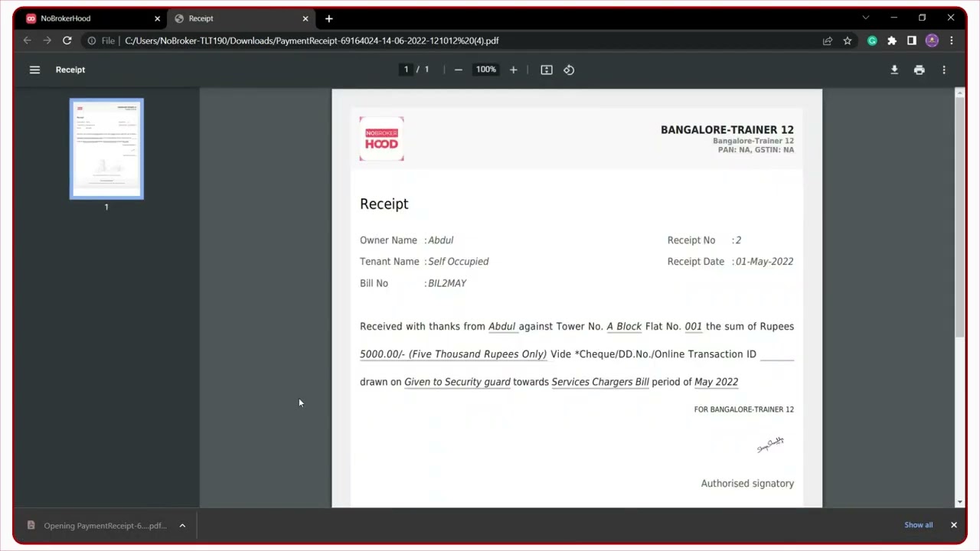980x551 pixels.
Task: Click the period May 2022 text
Action: pos(716,382)
